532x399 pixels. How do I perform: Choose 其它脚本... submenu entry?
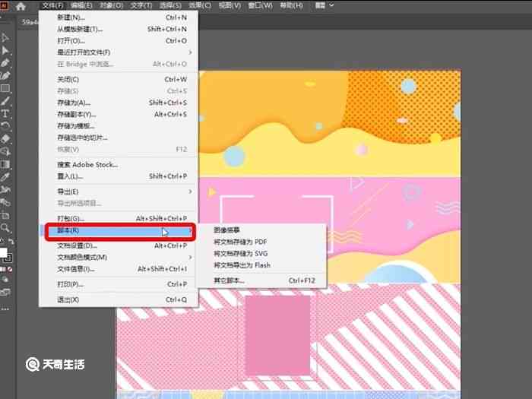(262, 280)
